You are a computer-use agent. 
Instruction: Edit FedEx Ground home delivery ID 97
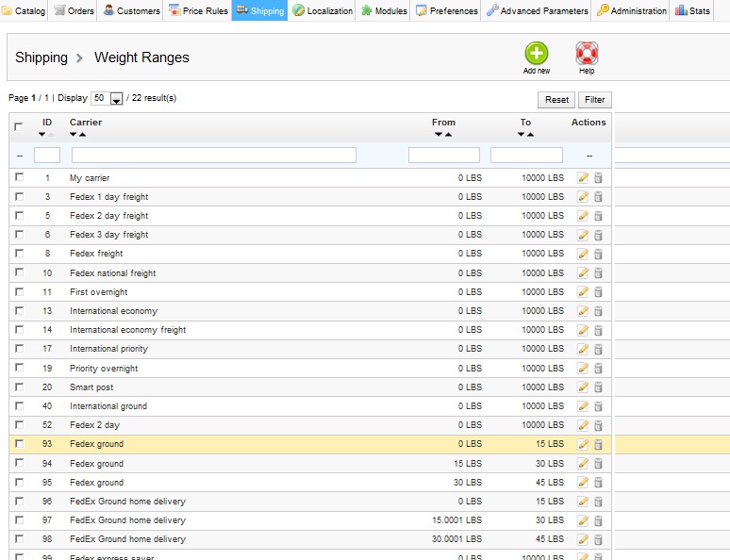coord(583,520)
